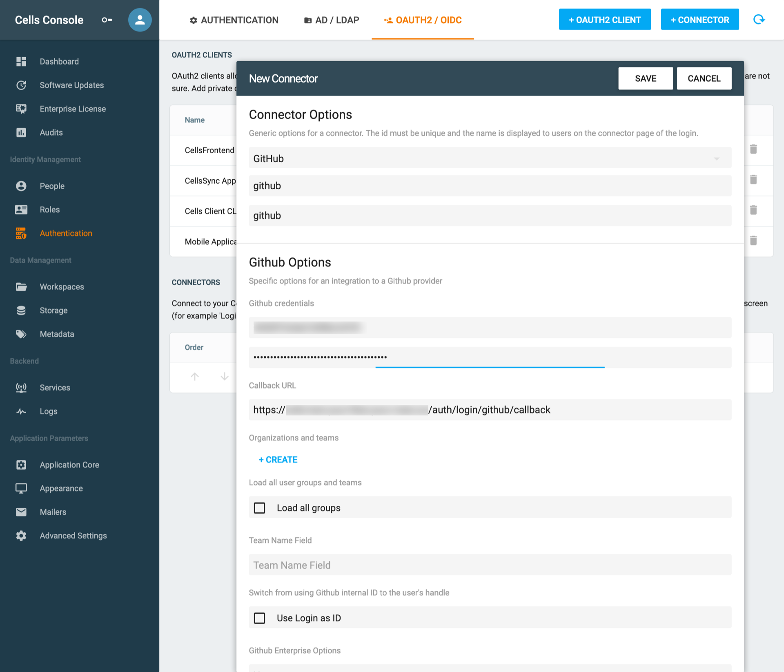Click the Services antenna icon
The image size is (784, 672).
coord(21,388)
